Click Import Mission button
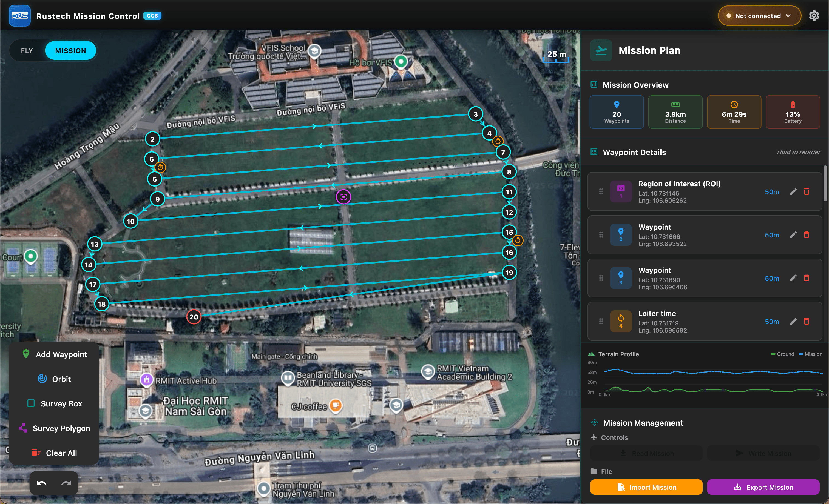The height and width of the screenshot is (504, 829). (x=646, y=487)
